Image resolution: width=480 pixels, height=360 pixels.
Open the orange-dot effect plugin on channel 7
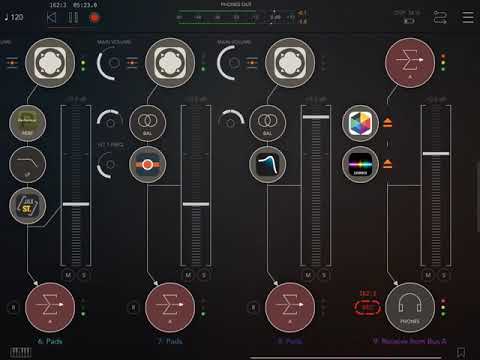coord(147,164)
